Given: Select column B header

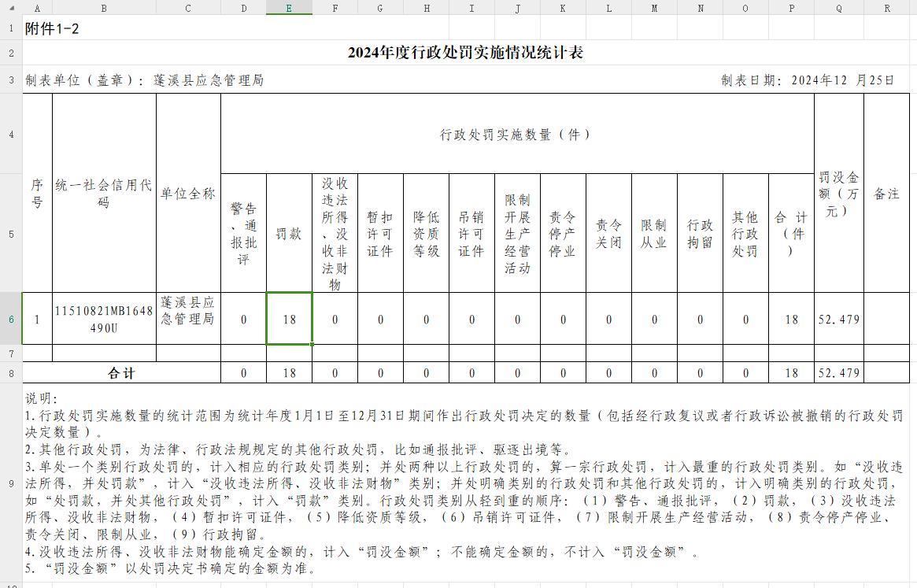Looking at the screenshot, I should click(104, 8).
